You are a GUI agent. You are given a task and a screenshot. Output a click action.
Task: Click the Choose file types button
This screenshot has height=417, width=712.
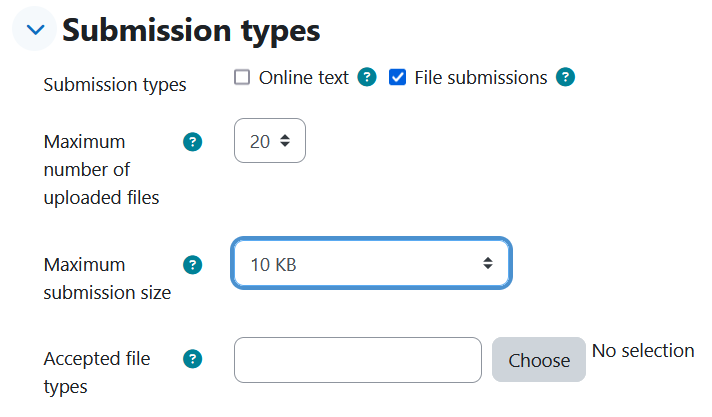click(x=539, y=360)
